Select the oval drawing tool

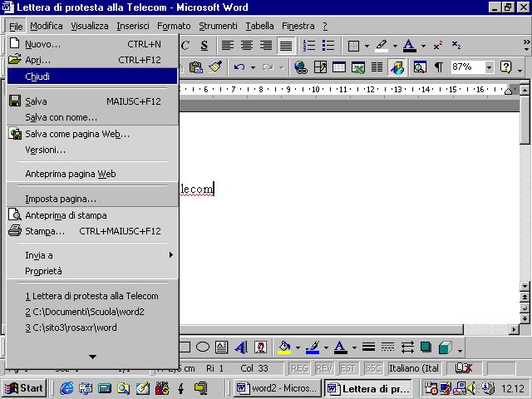[203, 347]
